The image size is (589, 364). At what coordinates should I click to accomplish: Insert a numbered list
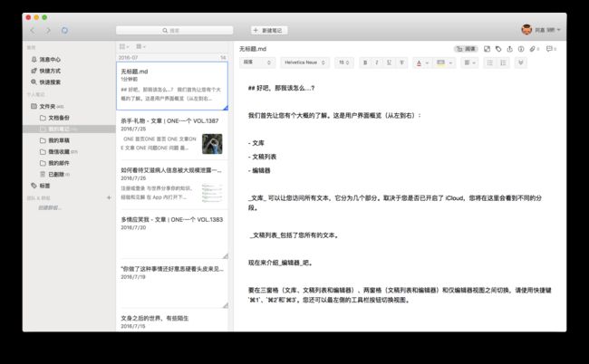click(503, 62)
